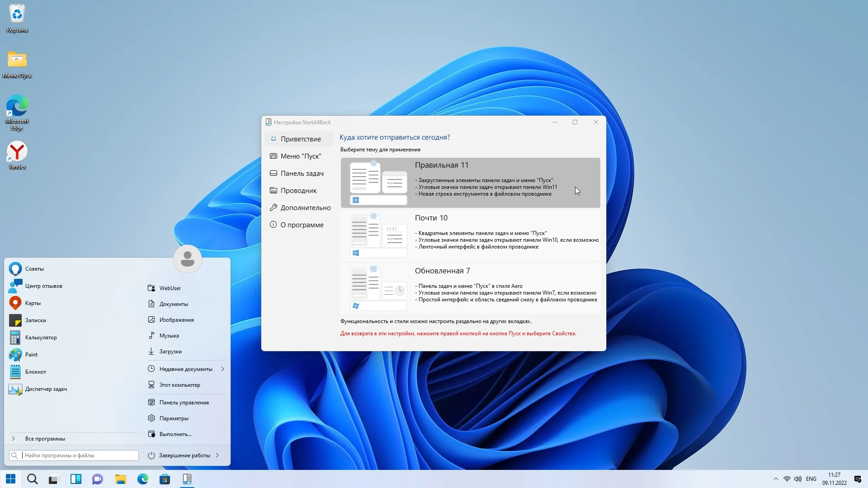Pick the Обновленная 7 theme
This screenshot has height=488, width=868.
tap(470, 288)
